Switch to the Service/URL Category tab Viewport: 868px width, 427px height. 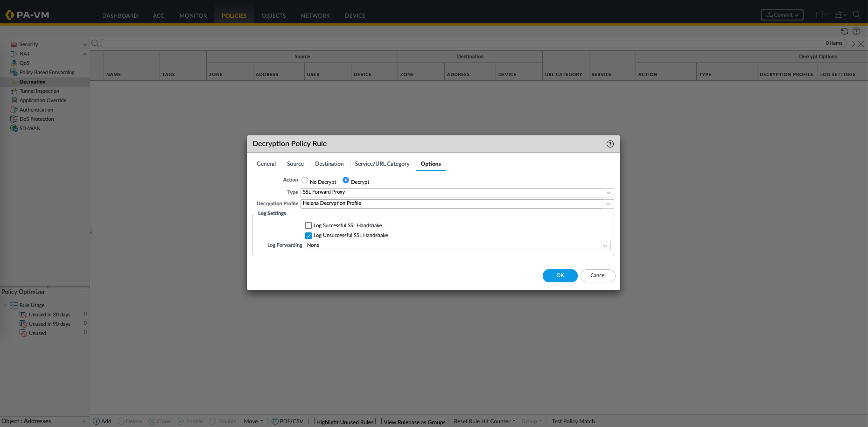click(x=382, y=164)
